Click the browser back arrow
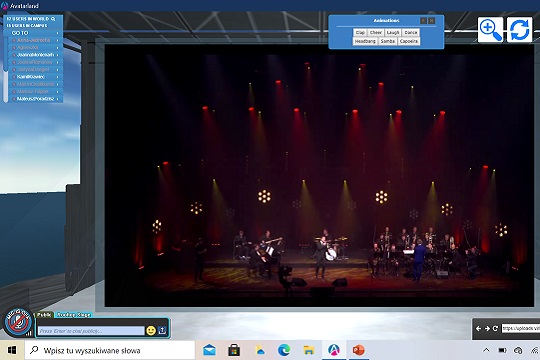 click(478, 328)
